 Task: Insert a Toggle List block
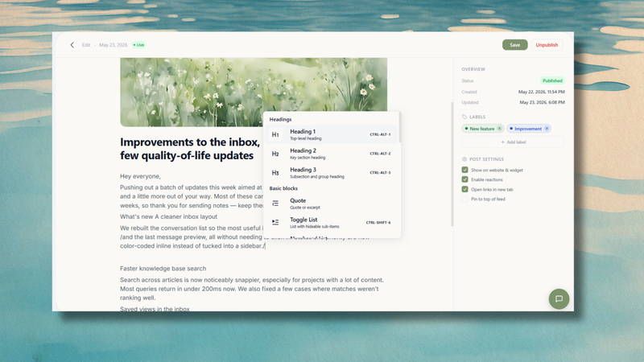[x=332, y=222]
